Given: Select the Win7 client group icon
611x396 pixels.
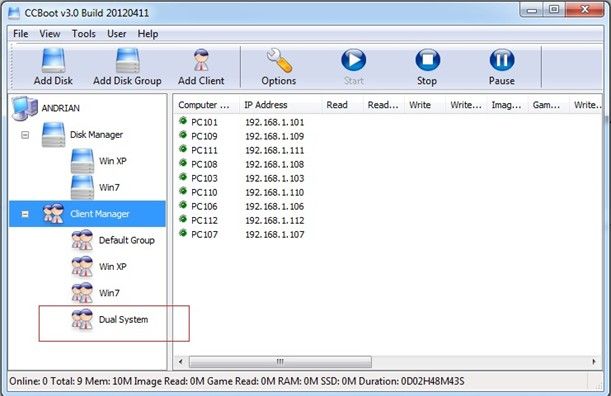Looking at the screenshot, I should (x=82, y=293).
